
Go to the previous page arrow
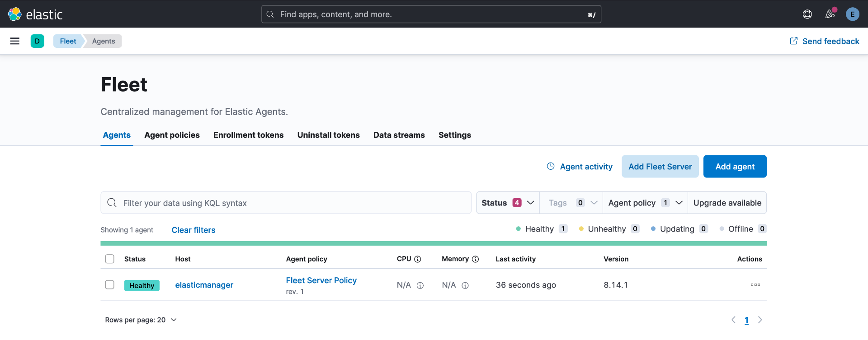pyautogui.click(x=733, y=320)
